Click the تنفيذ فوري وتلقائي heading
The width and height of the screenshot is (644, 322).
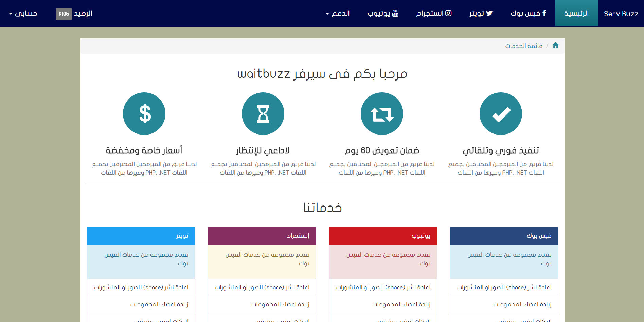tap(501, 150)
